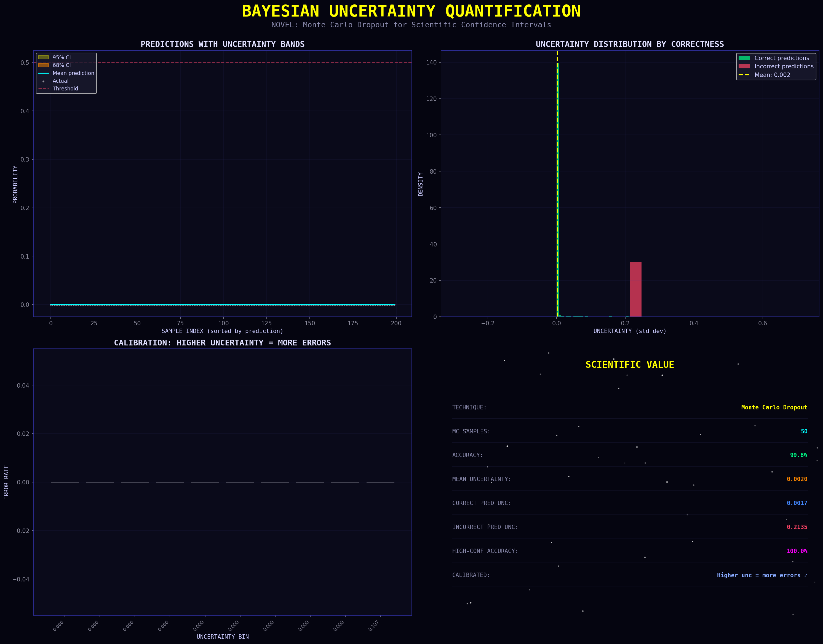
Task: Click the Bayesian Uncertainty Quantification main title
Action: tap(411, 11)
